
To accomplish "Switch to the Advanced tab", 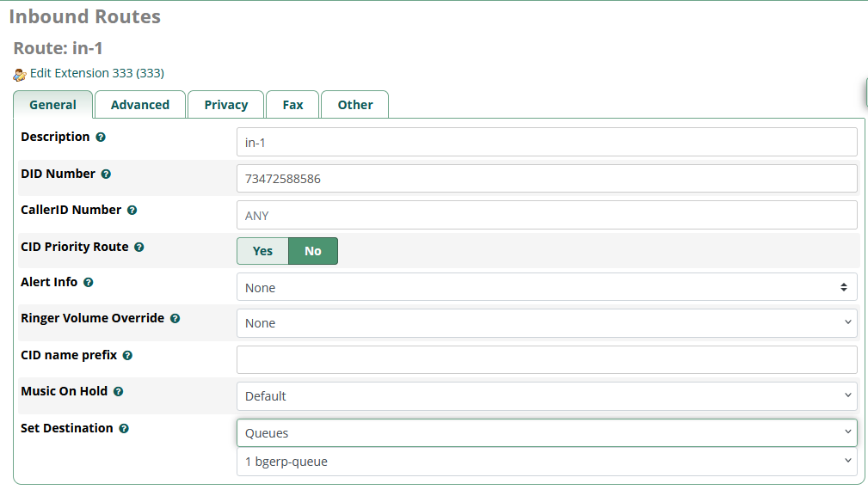I will click(140, 105).
